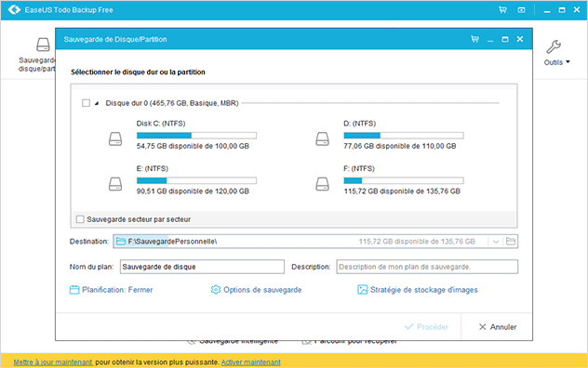The image size is (588, 368).
Task: Click D: (NTFS) label
Action: [360, 124]
